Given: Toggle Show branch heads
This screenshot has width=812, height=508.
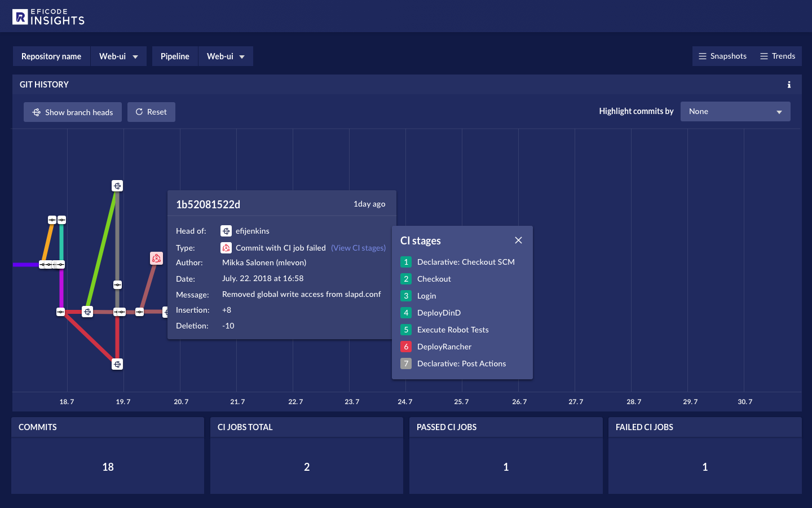Looking at the screenshot, I should [x=73, y=112].
